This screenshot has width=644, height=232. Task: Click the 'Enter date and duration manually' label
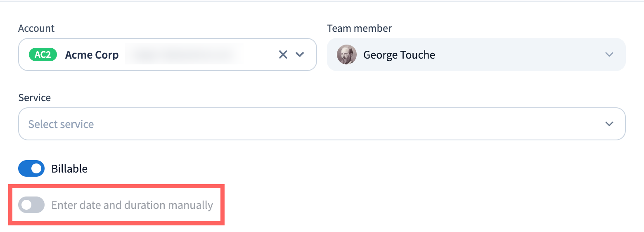(x=132, y=205)
